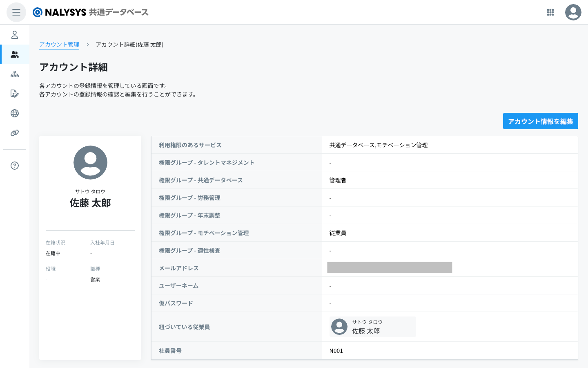Click the document edit sidebar icon

pyautogui.click(x=15, y=94)
